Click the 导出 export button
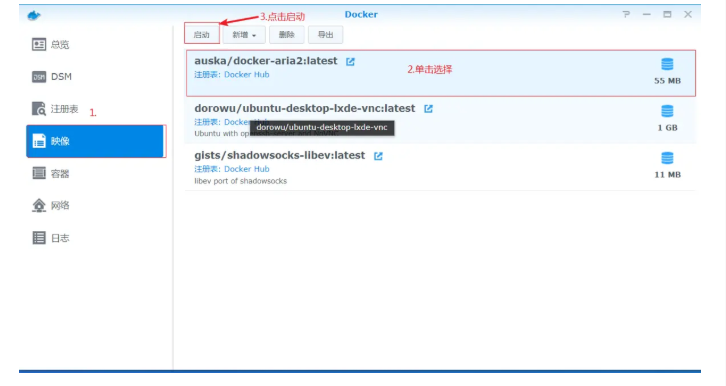 pyautogui.click(x=325, y=35)
